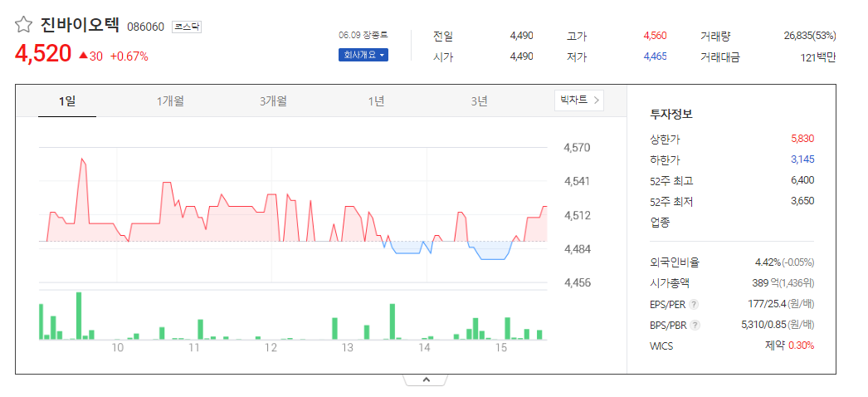Switch to the 3년 chart tab
The image size is (868, 397).
480,101
